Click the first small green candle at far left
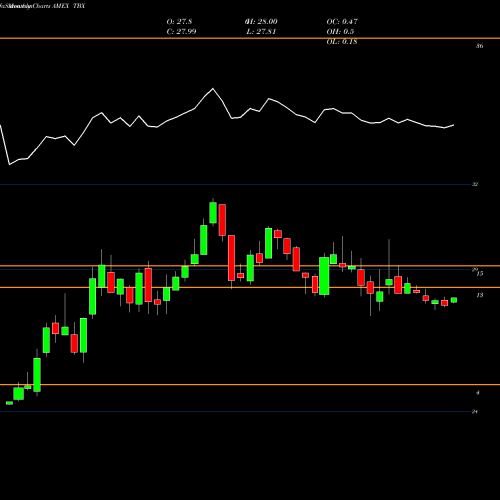The height and width of the screenshot is (500, 500). tap(9, 403)
